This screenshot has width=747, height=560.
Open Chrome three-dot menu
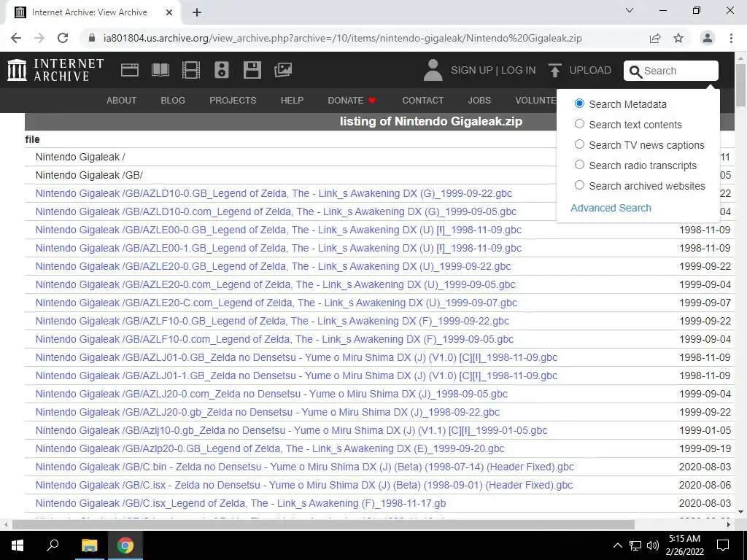pos(731,38)
